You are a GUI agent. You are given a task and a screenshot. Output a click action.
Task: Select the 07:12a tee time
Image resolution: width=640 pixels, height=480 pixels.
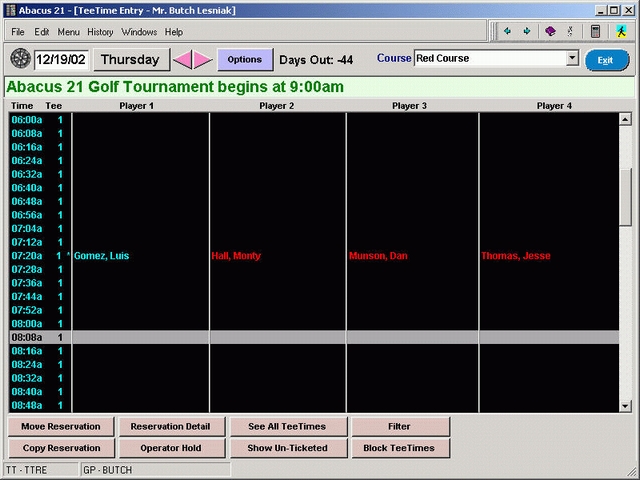click(27, 242)
